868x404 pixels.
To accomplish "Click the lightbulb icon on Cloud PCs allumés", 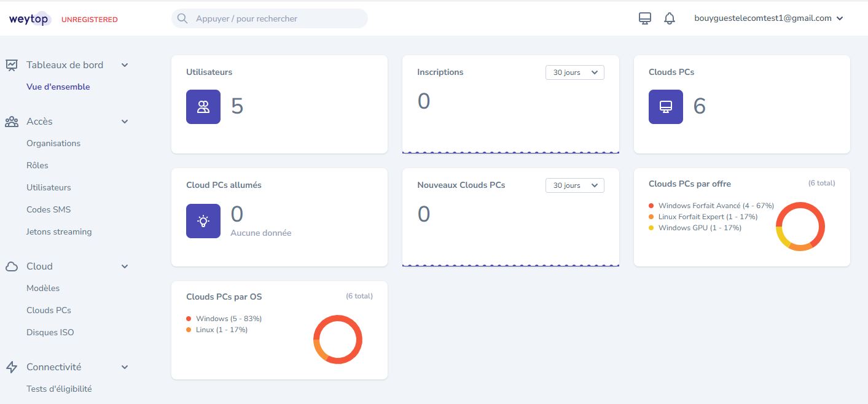I will click(x=203, y=220).
